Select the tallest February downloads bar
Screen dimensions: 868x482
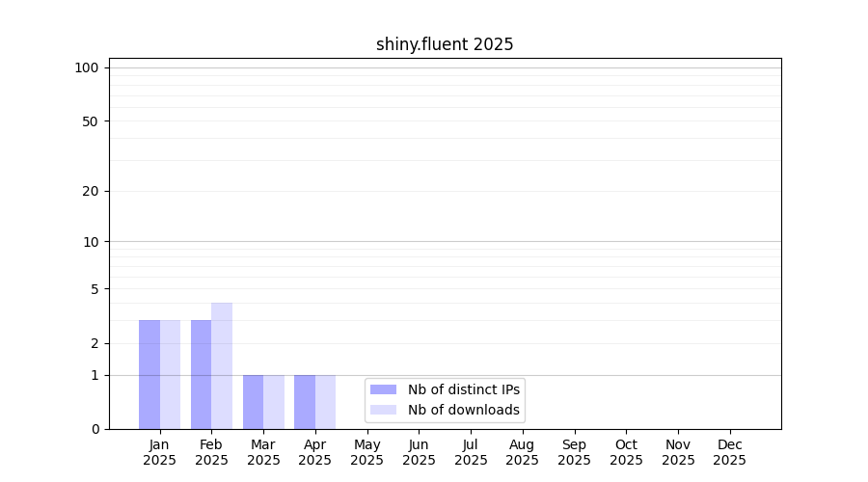point(222,366)
